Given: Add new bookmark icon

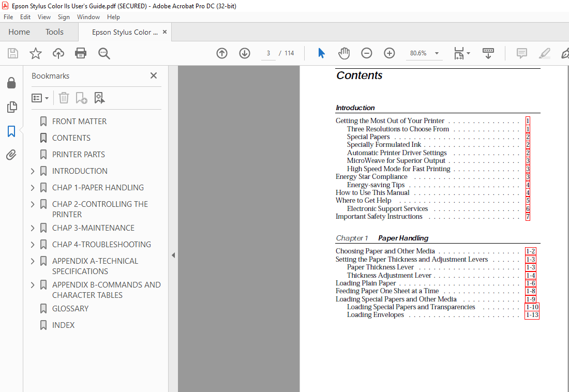Looking at the screenshot, I should 81,98.
